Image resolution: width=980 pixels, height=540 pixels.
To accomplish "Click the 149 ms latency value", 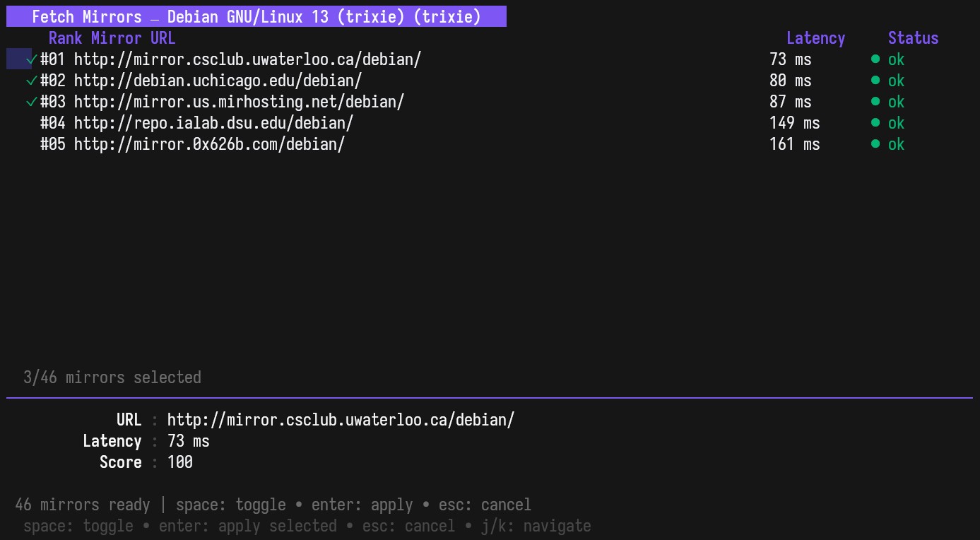I will click(x=794, y=124).
